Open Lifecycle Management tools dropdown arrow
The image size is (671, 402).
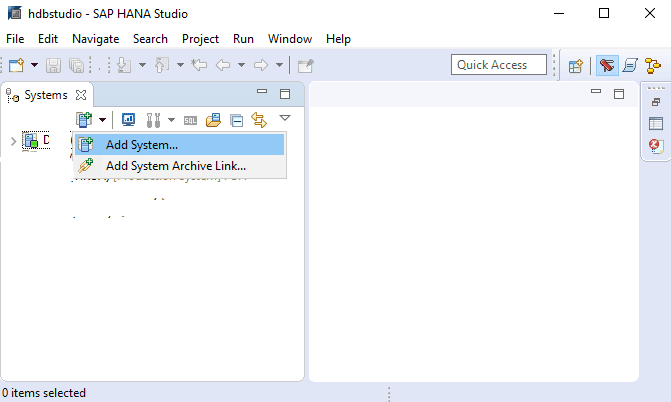171,120
